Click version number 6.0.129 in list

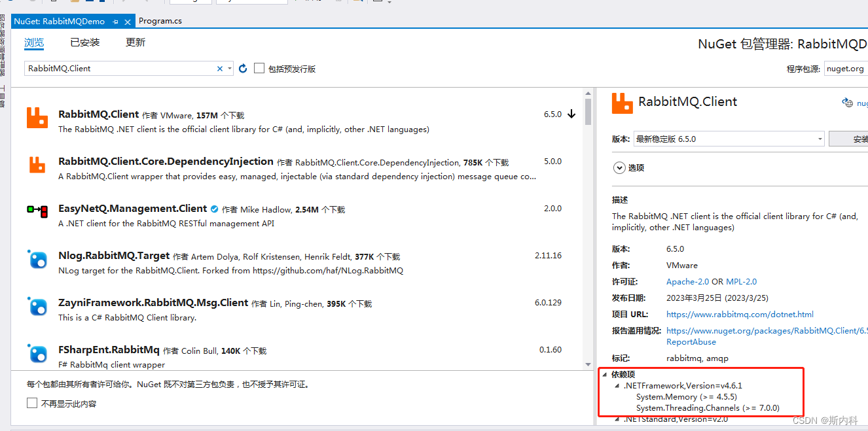point(548,303)
